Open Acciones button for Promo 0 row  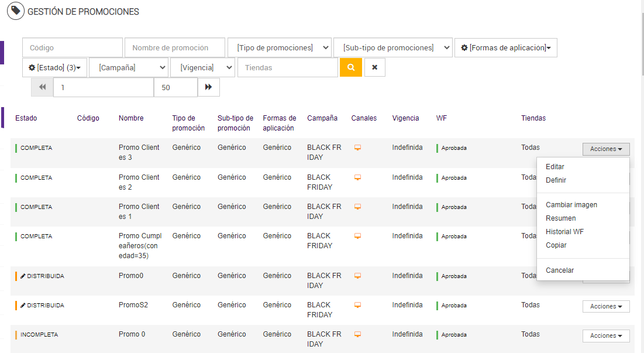tap(605, 335)
